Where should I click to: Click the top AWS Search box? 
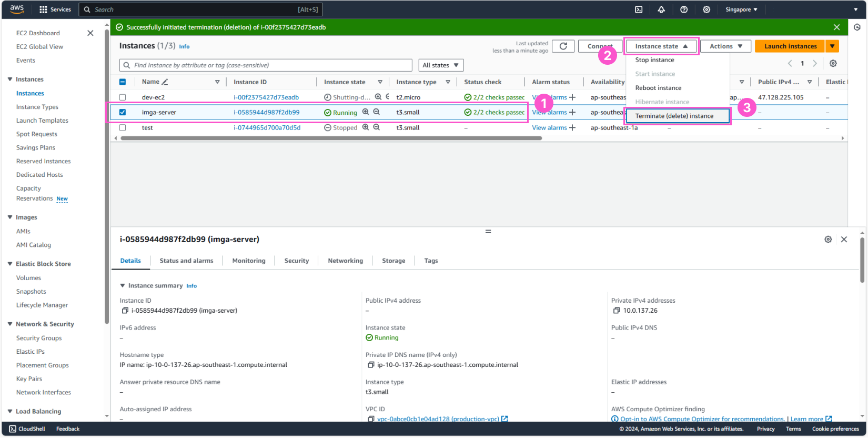(200, 9)
